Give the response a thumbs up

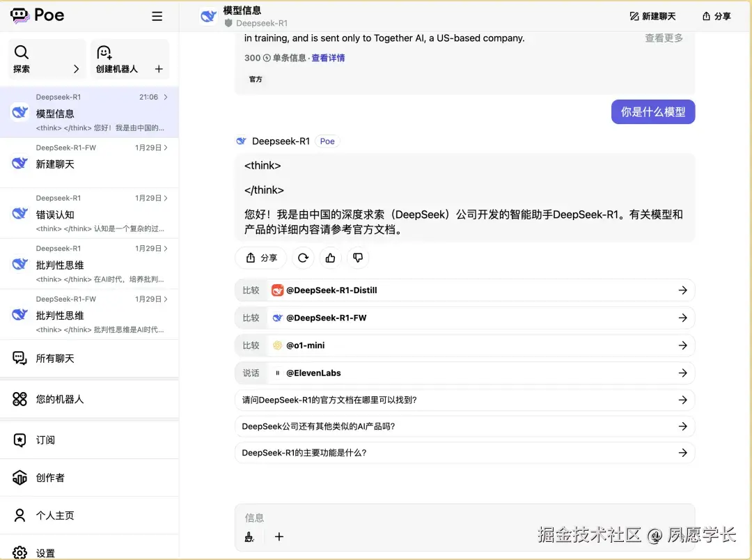coord(330,258)
